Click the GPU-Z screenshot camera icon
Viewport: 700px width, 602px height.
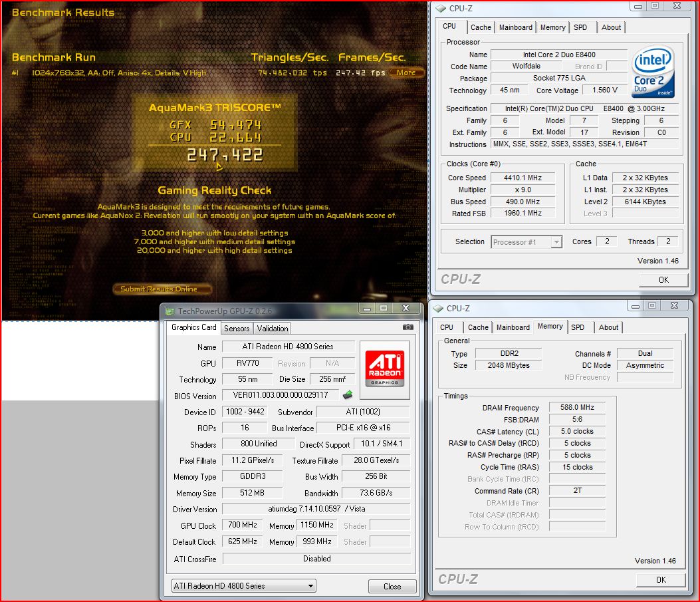(x=408, y=327)
